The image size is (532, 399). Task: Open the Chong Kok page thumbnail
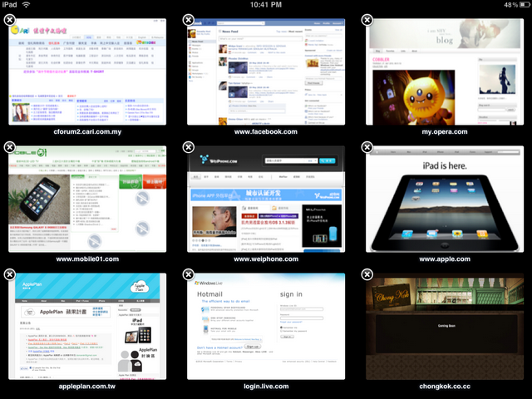pyautogui.click(x=445, y=326)
